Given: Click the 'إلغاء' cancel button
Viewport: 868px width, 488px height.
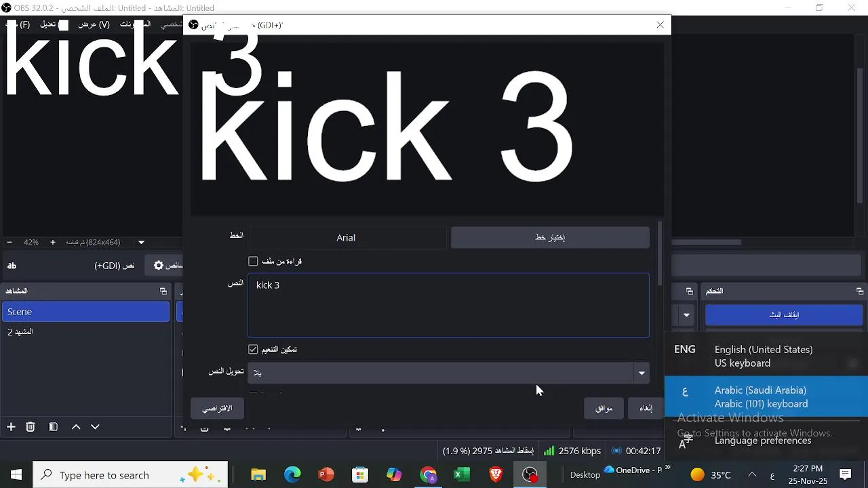Looking at the screenshot, I should pos(646,408).
